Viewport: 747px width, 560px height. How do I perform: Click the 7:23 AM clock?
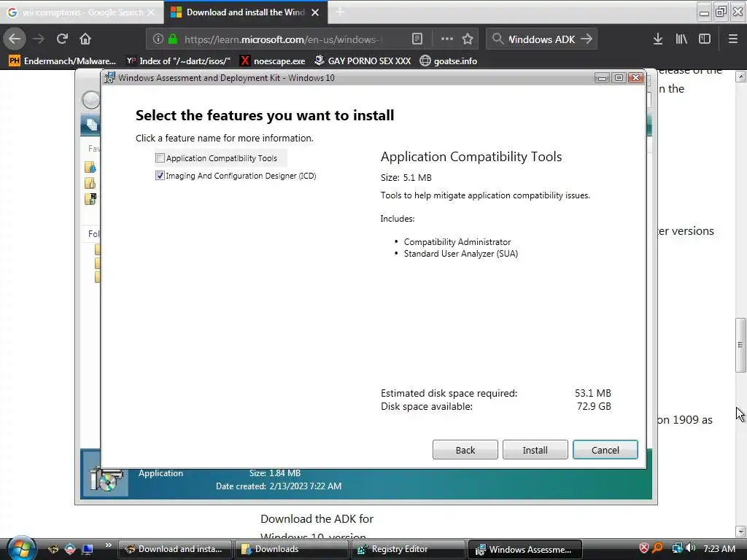719,548
